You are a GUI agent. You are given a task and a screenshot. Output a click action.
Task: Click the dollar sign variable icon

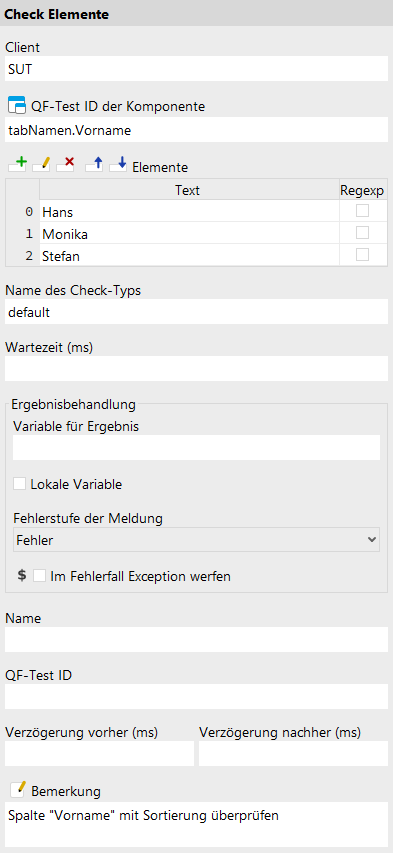[21, 576]
